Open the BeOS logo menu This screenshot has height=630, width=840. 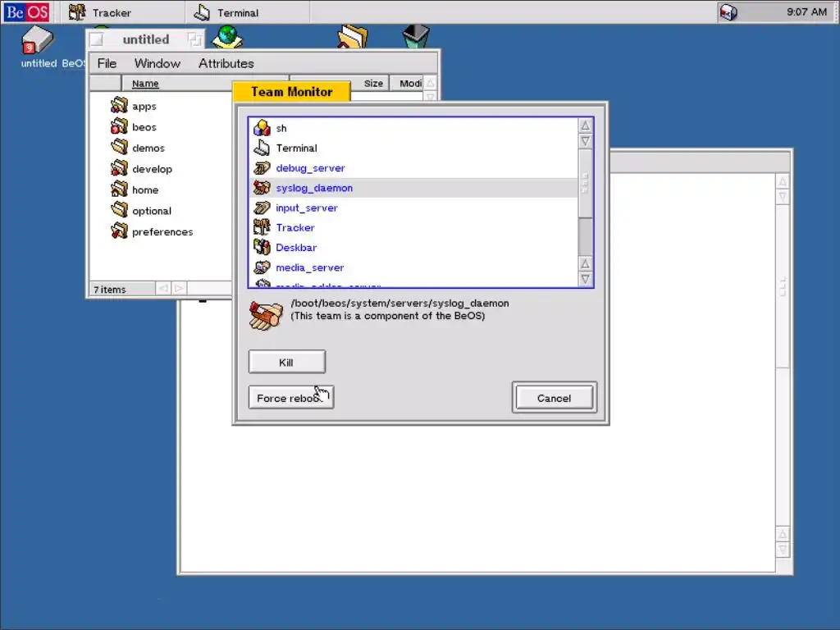point(26,11)
